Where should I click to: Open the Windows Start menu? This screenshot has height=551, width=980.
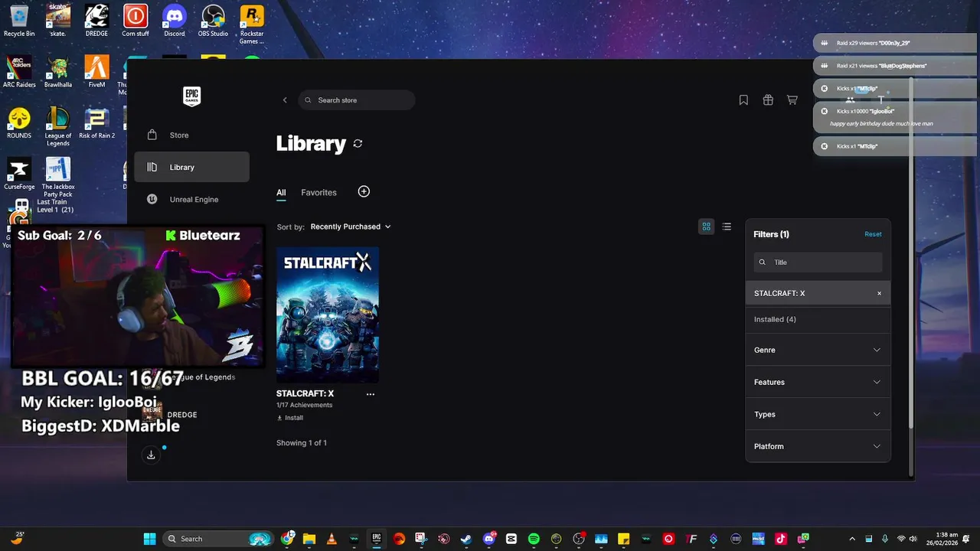pos(149,539)
